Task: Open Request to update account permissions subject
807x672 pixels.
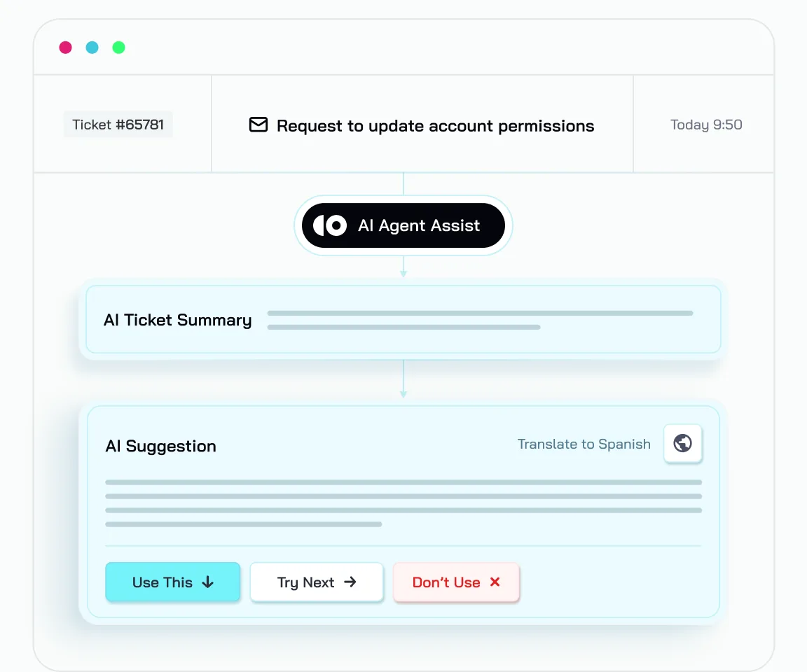Action: pyautogui.click(x=436, y=125)
